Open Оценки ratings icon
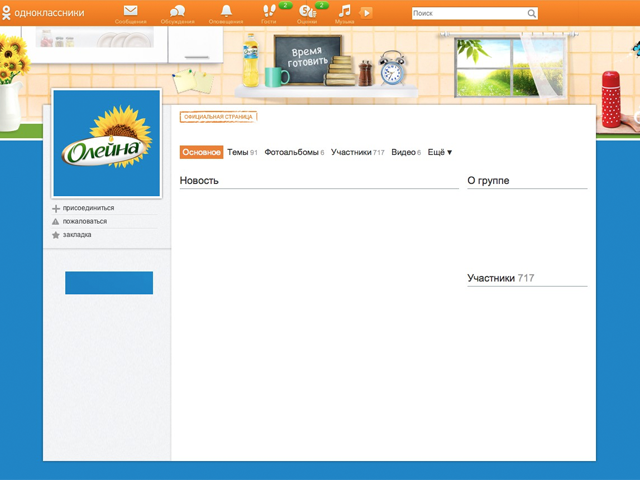The height and width of the screenshot is (480, 640). (307, 11)
